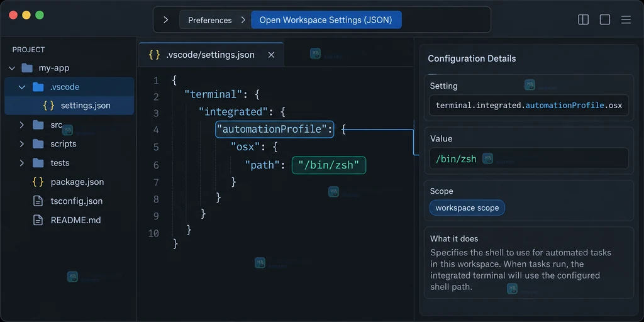644x322 pixels.
Task: Click the README.md file icon
Action: (38, 219)
